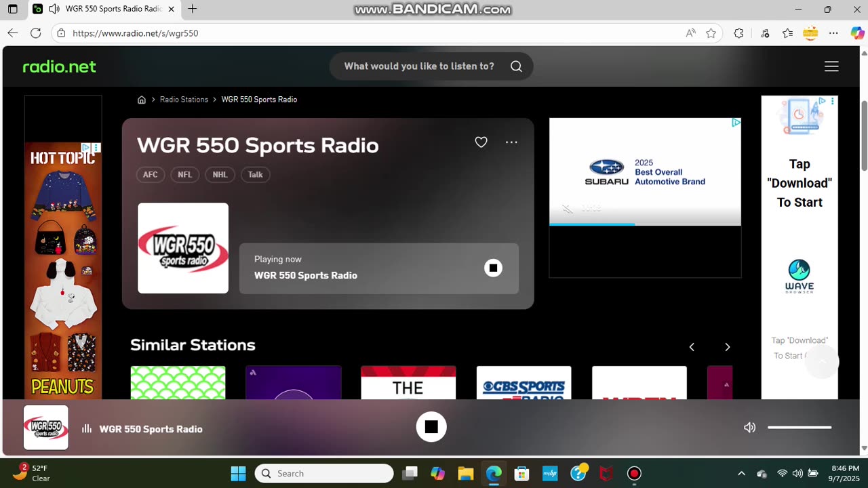Open the taskbar weather widget
The width and height of the screenshot is (868, 488).
(32, 473)
